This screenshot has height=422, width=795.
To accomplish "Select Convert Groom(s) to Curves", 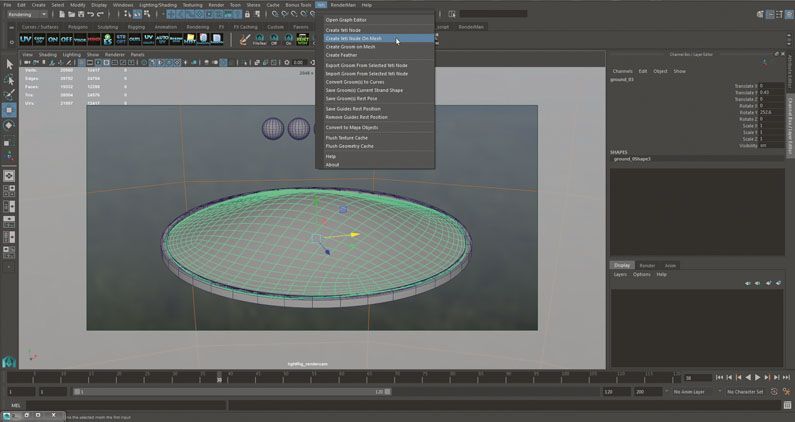I will coord(355,82).
